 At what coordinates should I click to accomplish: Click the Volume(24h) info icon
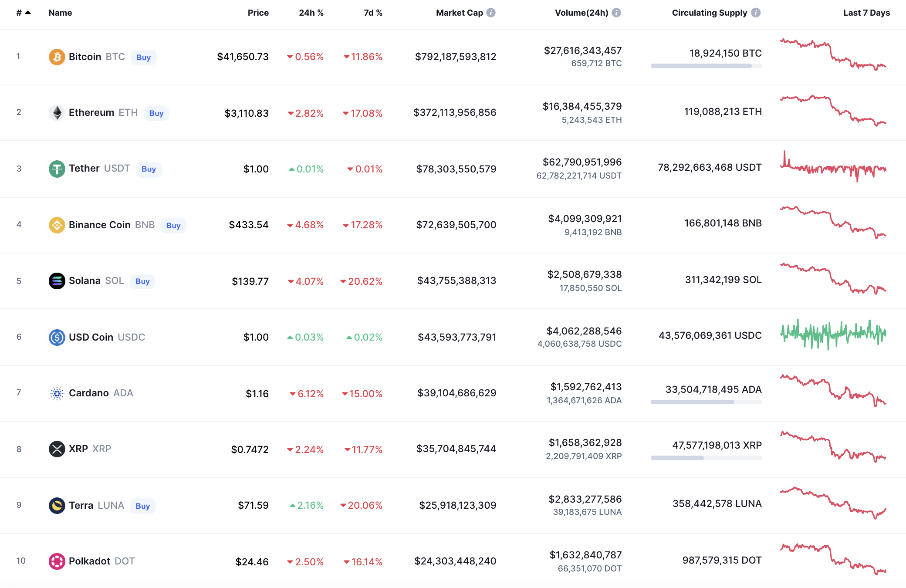[616, 13]
